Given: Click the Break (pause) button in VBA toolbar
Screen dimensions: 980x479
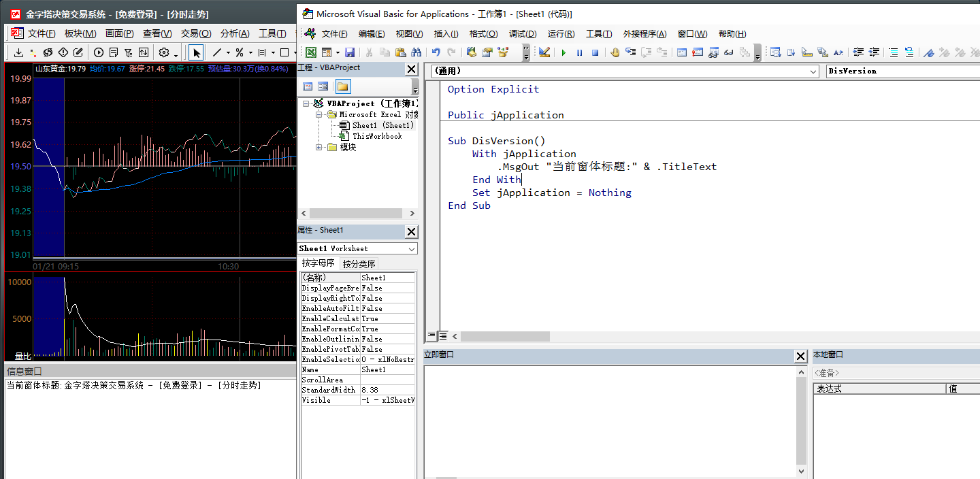Looking at the screenshot, I should [x=579, y=52].
